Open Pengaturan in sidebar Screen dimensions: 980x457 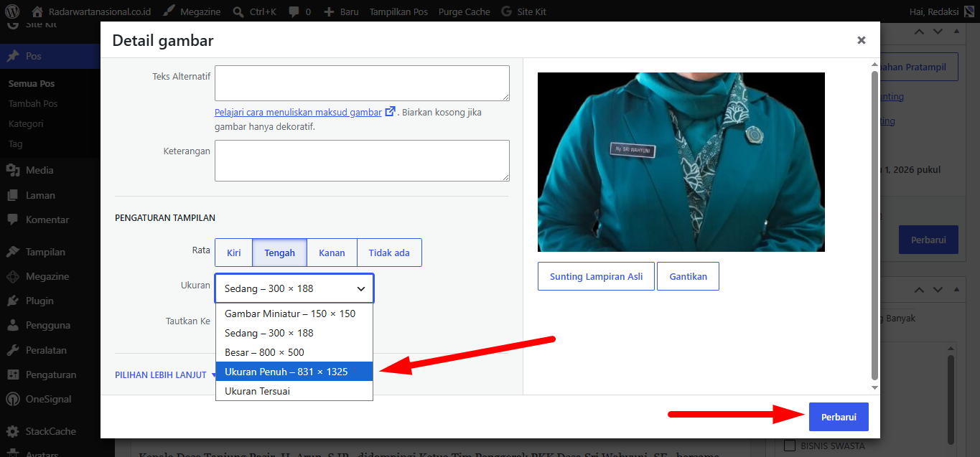(x=50, y=374)
